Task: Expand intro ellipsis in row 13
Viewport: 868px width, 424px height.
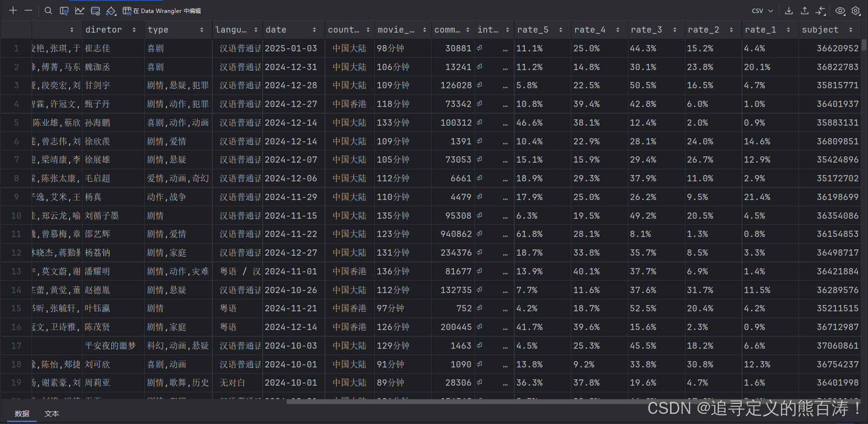Action: pyautogui.click(x=505, y=273)
